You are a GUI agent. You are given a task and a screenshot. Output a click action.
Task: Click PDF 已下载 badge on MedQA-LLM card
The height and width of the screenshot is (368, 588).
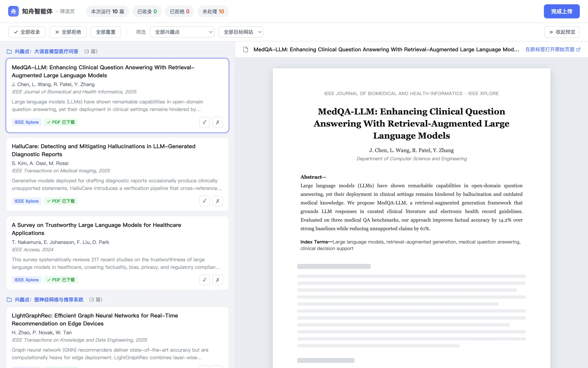click(x=61, y=122)
